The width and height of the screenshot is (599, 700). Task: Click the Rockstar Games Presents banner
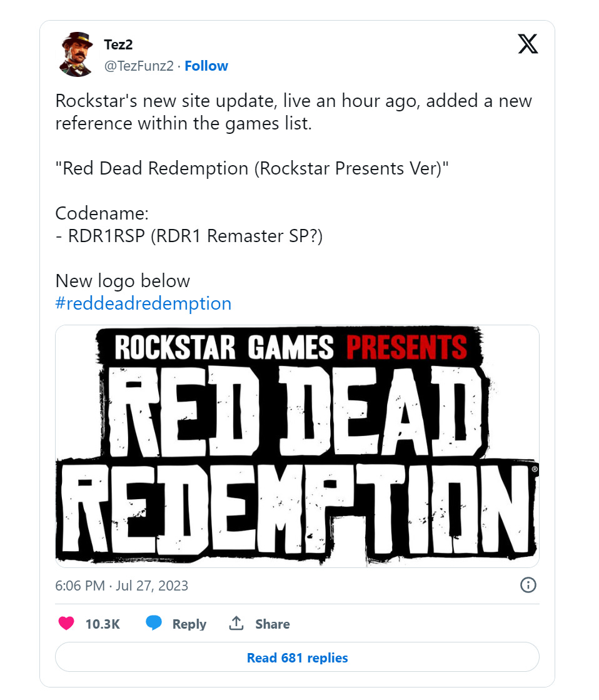(x=290, y=347)
